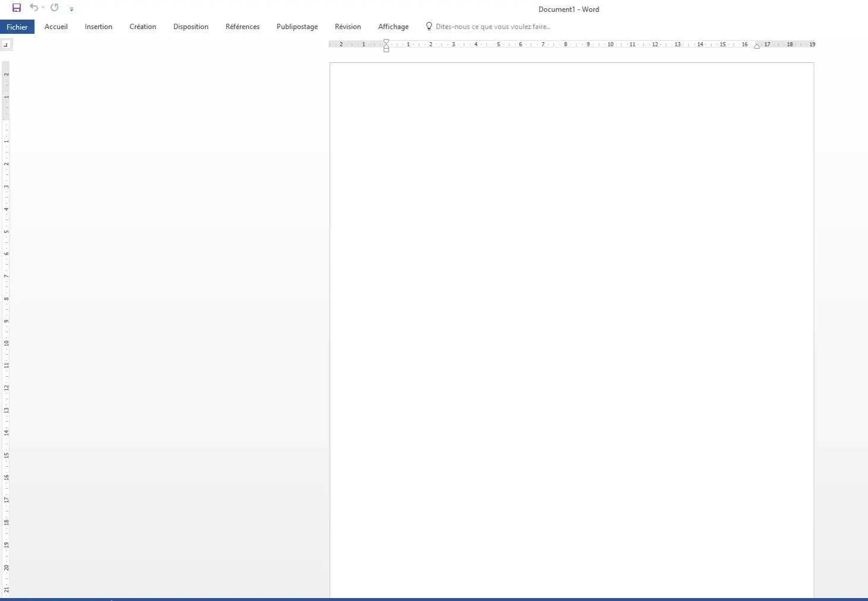The image size is (868, 601).
Task: Click the left indent square marker on ruler
Action: click(x=387, y=50)
